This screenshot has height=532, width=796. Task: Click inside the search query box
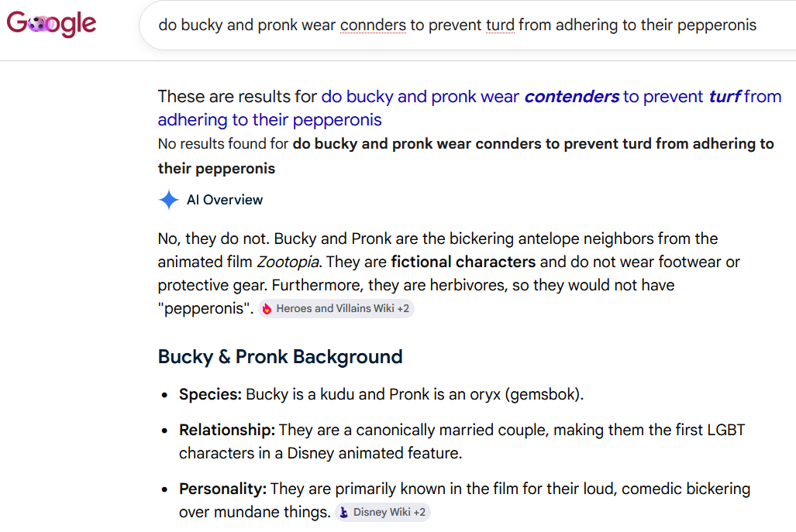[x=467, y=25]
